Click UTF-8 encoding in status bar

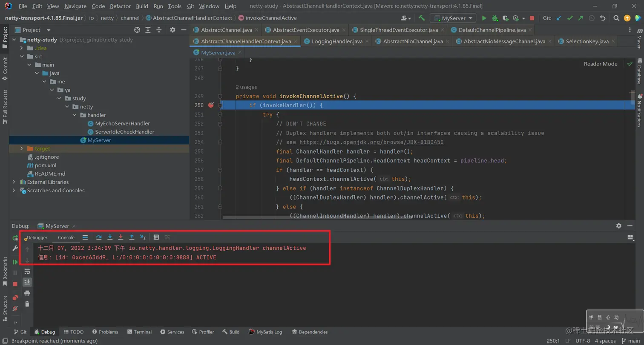pos(583,341)
